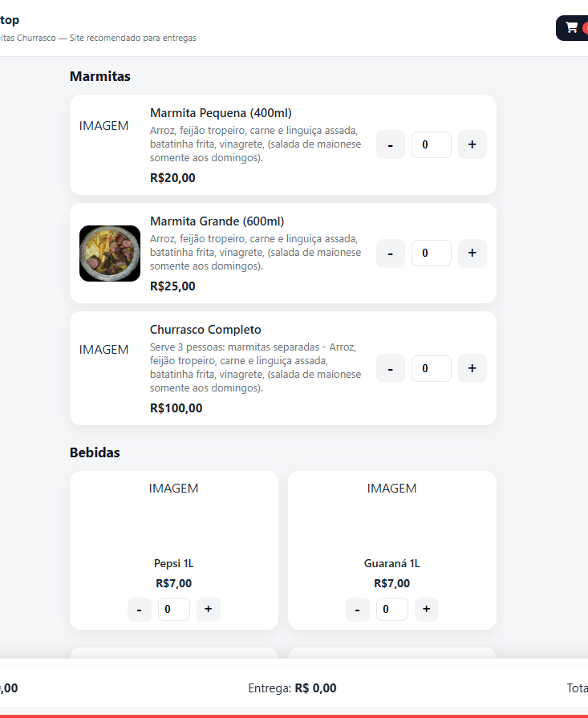
Task: Remove one Marmita Grande with minus button
Action: (x=391, y=253)
